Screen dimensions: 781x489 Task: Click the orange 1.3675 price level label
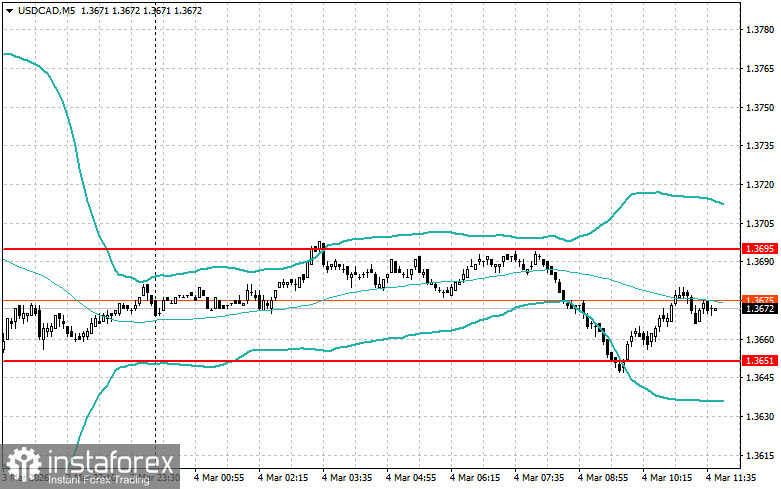point(760,300)
